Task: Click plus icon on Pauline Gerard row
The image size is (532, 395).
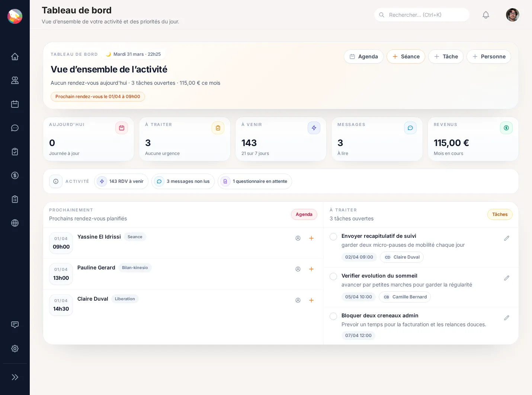Action: pyautogui.click(x=311, y=269)
